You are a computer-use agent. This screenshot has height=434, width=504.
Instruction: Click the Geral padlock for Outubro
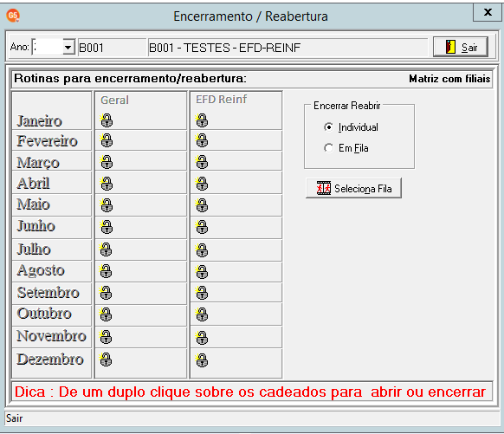106,314
